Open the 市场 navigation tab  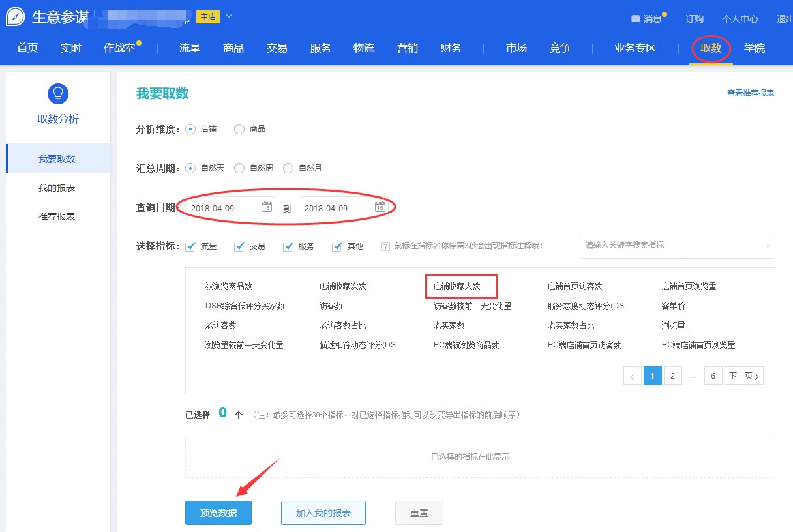pos(516,48)
